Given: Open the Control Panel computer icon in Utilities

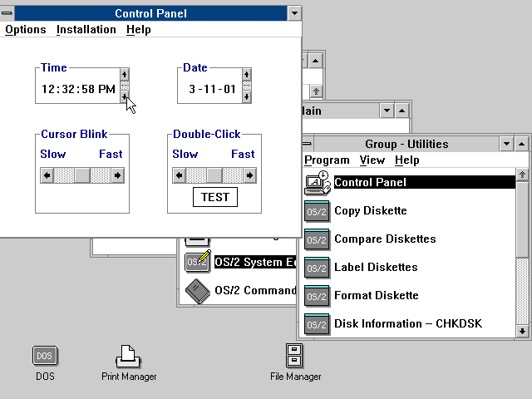Looking at the screenshot, I should pos(318,183).
